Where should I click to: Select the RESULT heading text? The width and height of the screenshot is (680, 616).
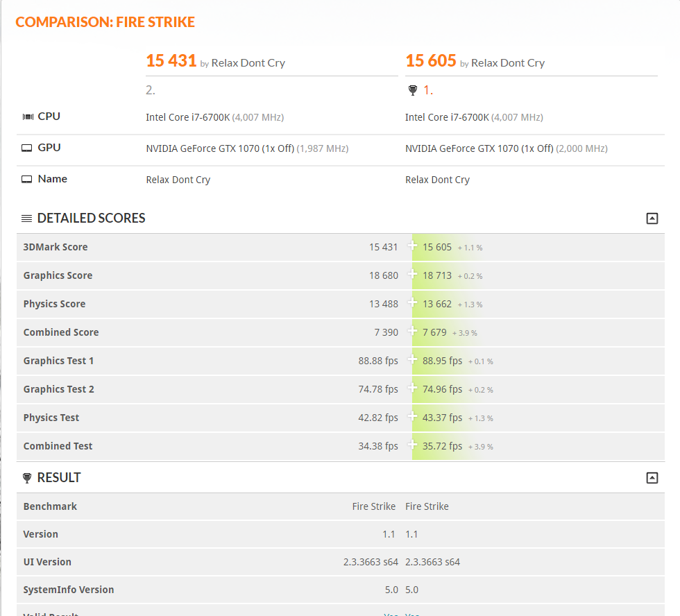coord(59,478)
